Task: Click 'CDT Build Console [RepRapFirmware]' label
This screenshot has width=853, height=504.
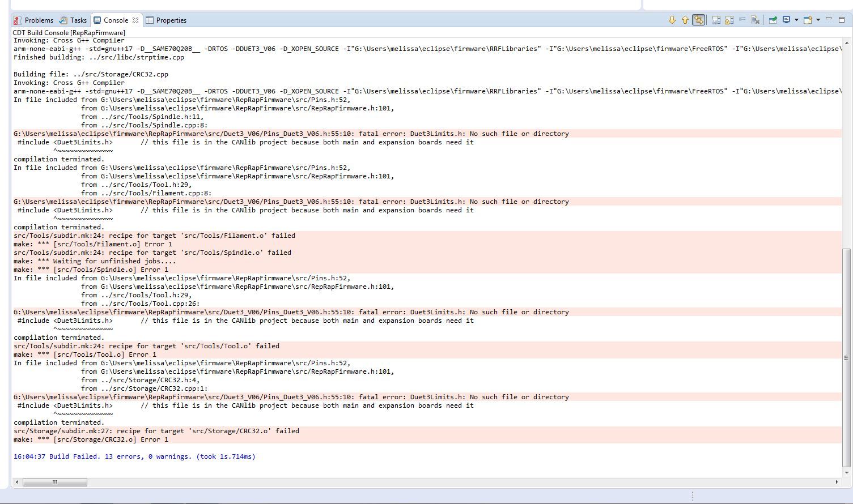Action: [x=69, y=33]
